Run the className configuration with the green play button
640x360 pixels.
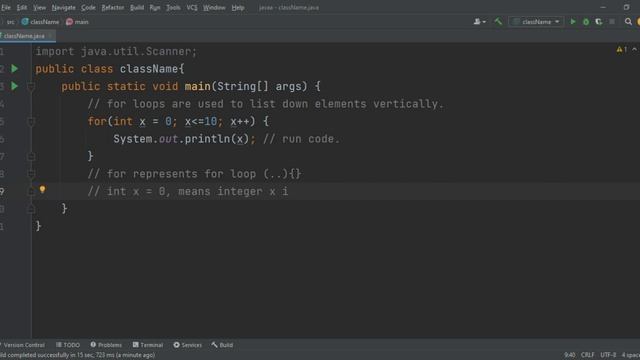tap(573, 22)
